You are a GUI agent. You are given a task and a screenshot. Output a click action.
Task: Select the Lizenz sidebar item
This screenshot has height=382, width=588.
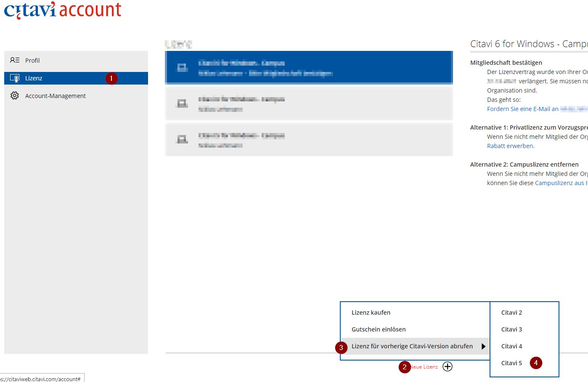pos(76,78)
